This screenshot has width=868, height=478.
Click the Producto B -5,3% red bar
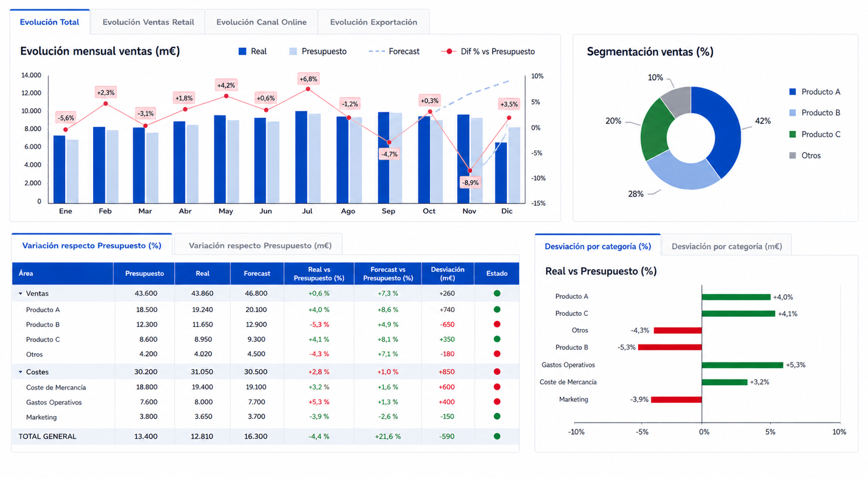[x=670, y=348]
